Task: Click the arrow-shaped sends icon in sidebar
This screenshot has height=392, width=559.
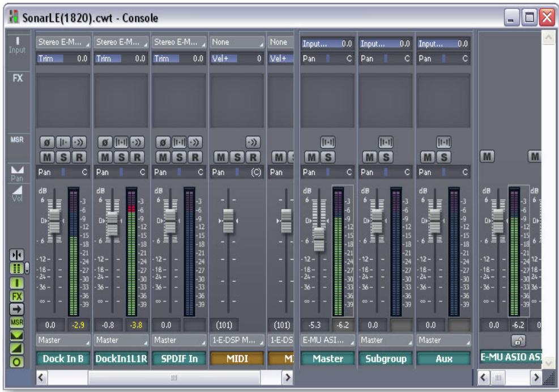Action: (x=18, y=308)
